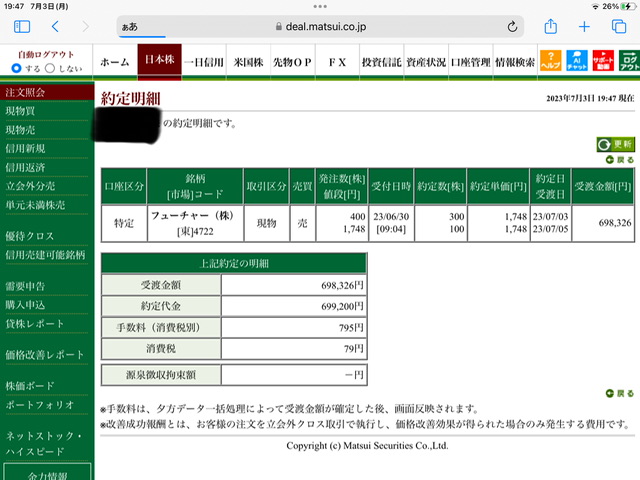Image resolution: width=640 pixels, height=480 pixels.
Task: Open 株価ボード in the sidebar
Action: [29, 386]
